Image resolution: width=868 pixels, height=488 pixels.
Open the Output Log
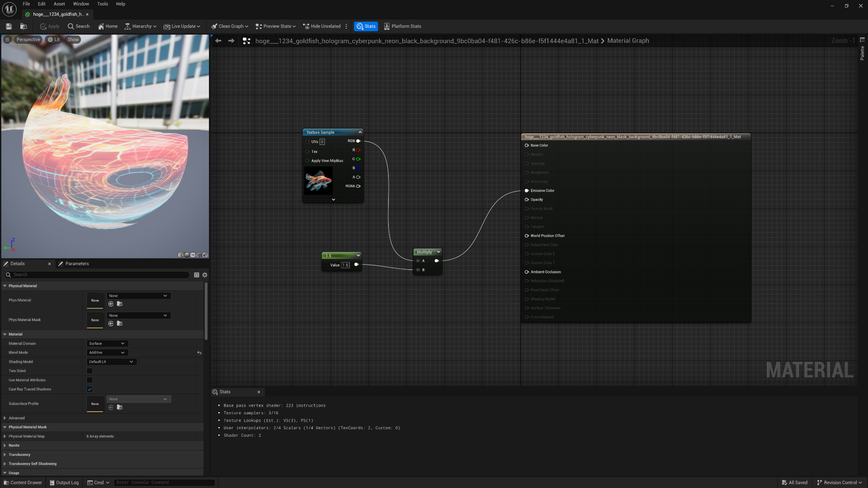tap(64, 483)
